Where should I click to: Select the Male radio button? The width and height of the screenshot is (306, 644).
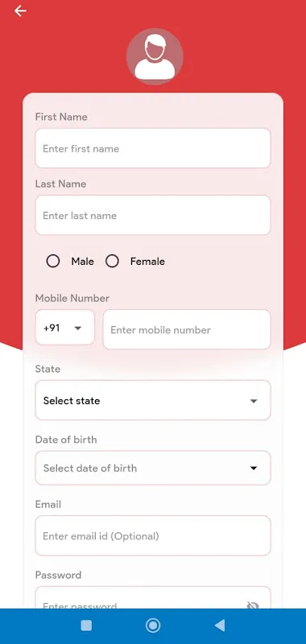[x=53, y=261]
